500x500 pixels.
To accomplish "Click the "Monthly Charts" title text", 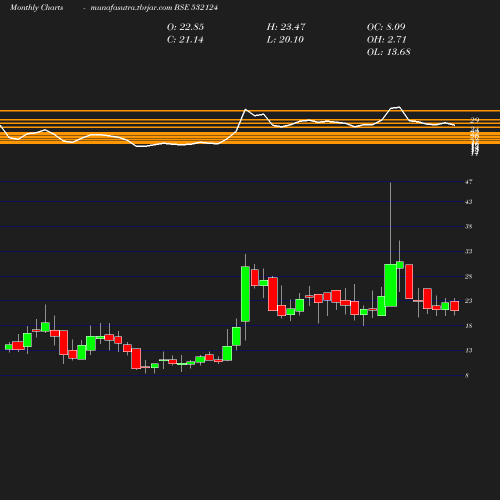I will tap(36, 8).
